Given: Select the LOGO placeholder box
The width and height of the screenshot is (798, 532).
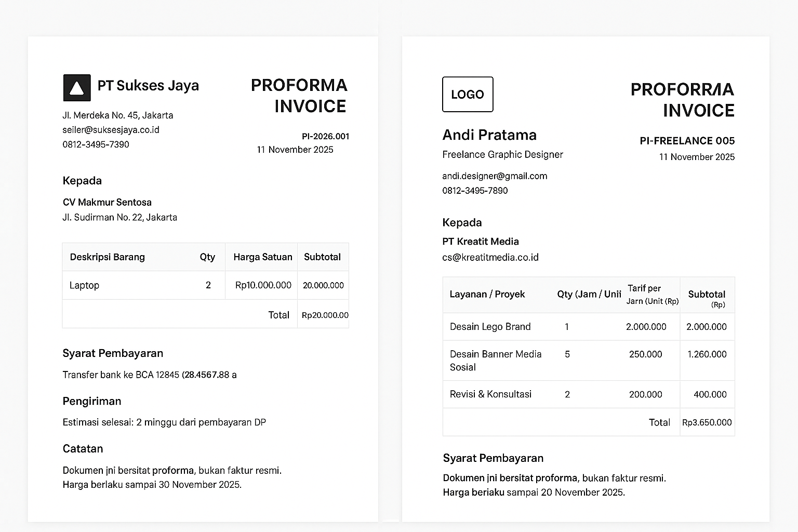Looking at the screenshot, I should pos(467,94).
